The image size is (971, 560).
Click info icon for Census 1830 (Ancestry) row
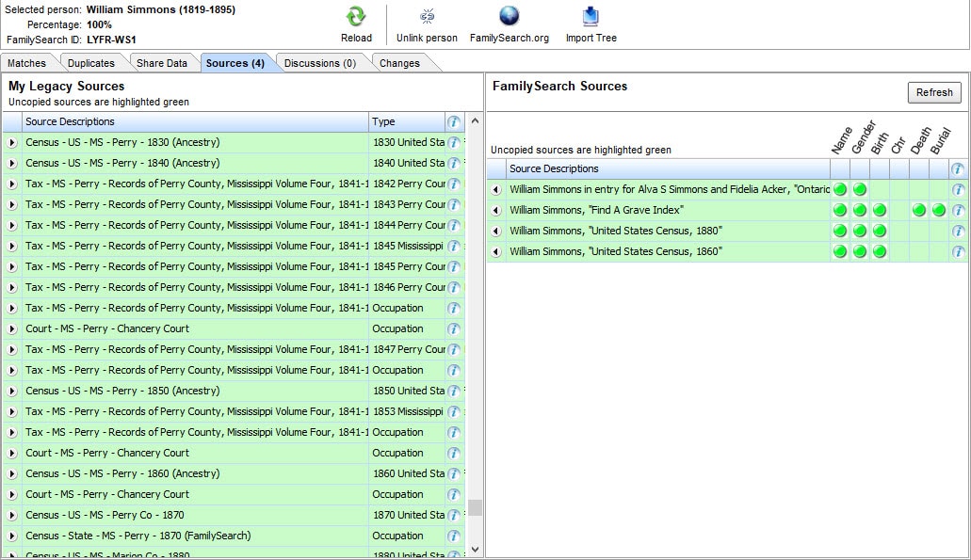[454, 142]
